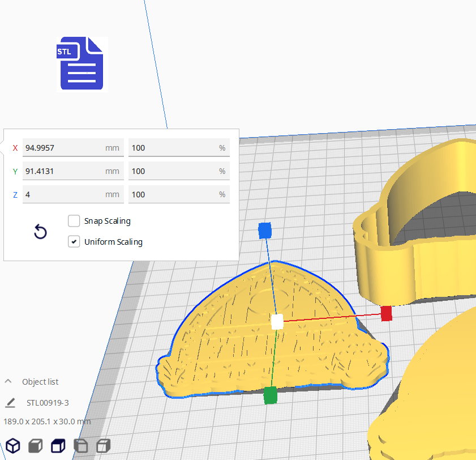This screenshot has height=460, width=476.
Task: Reset the scale with the circular arrow
Action: click(40, 232)
